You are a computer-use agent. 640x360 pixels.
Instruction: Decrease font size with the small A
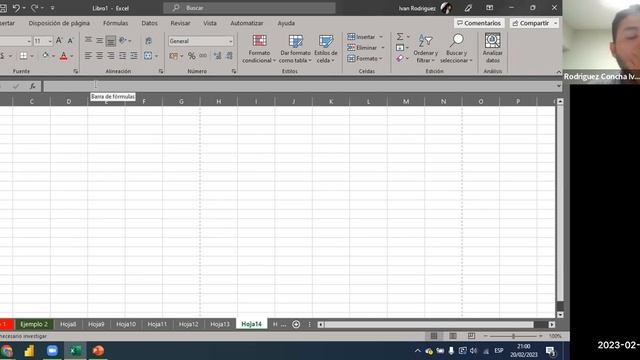click(x=70, y=40)
